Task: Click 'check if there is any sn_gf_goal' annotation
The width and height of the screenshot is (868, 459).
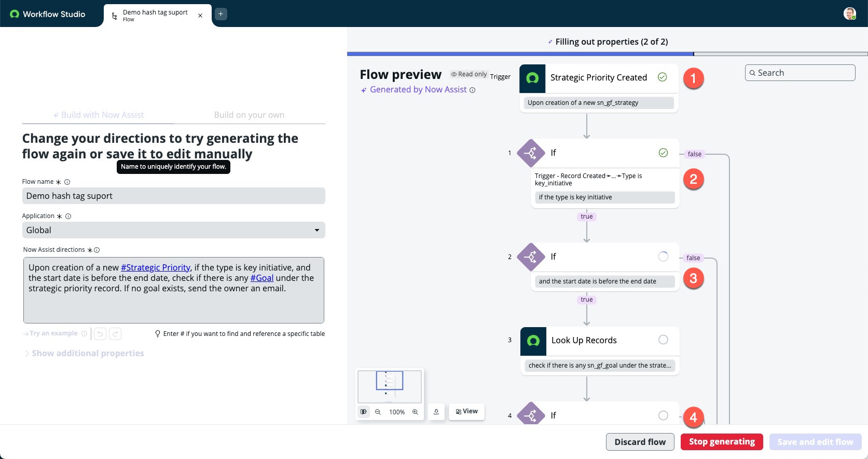Action: (600, 366)
